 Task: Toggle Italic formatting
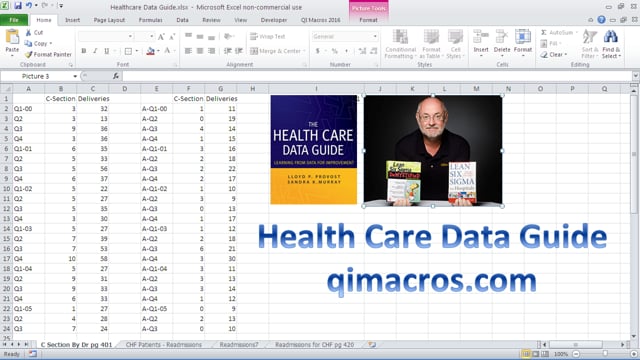95,51
